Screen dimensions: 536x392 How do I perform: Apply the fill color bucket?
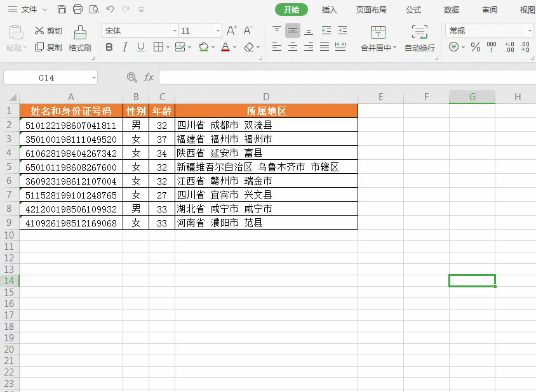coord(204,47)
